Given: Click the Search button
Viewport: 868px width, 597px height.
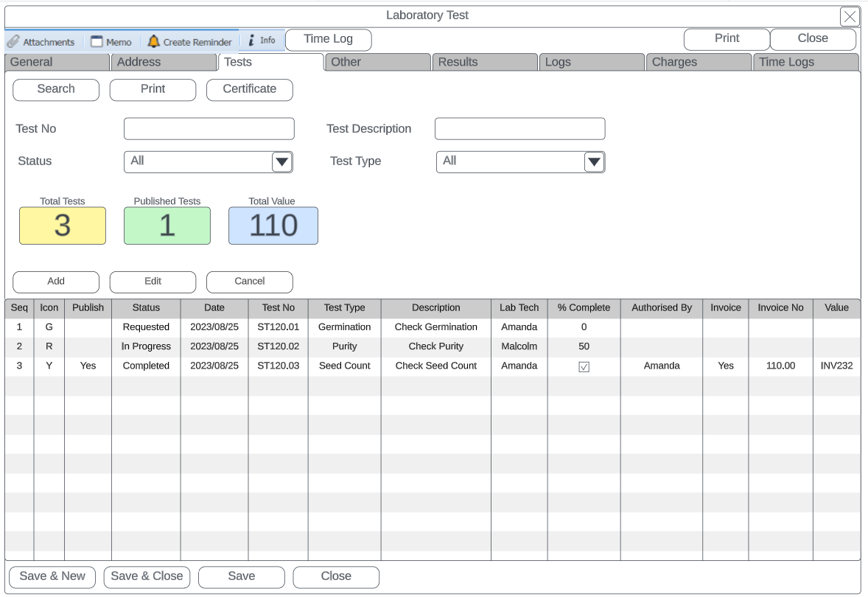Looking at the screenshot, I should (x=56, y=89).
